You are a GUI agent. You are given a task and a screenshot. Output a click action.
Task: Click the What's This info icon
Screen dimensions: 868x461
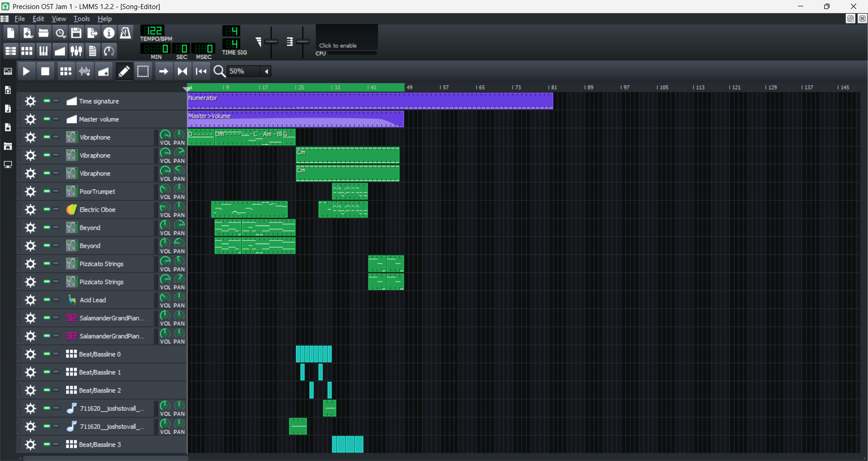click(109, 33)
